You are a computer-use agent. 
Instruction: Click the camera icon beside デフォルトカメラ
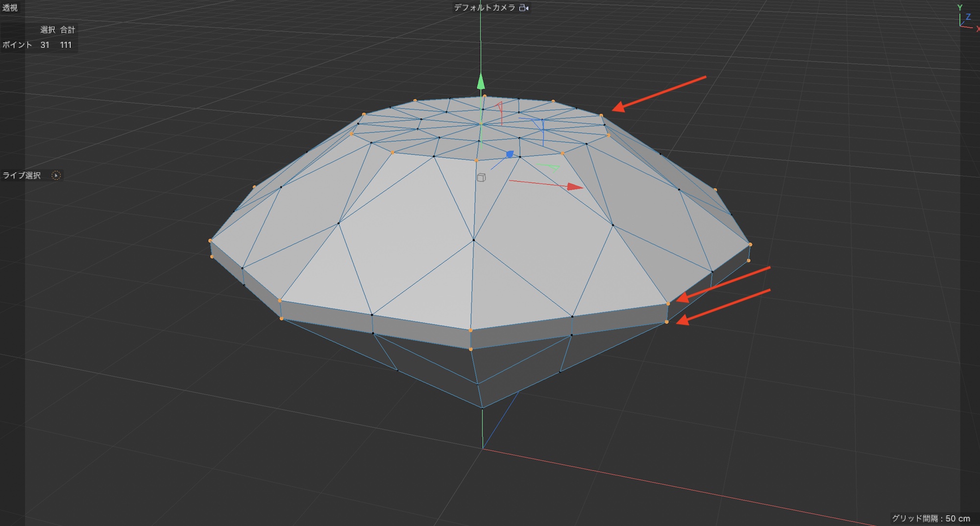point(524,8)
